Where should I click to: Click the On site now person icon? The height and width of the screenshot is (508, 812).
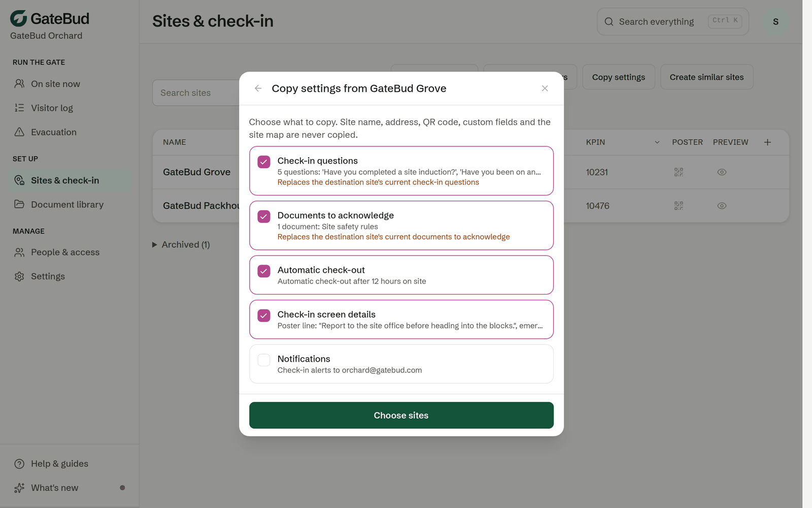pos(19,84)
